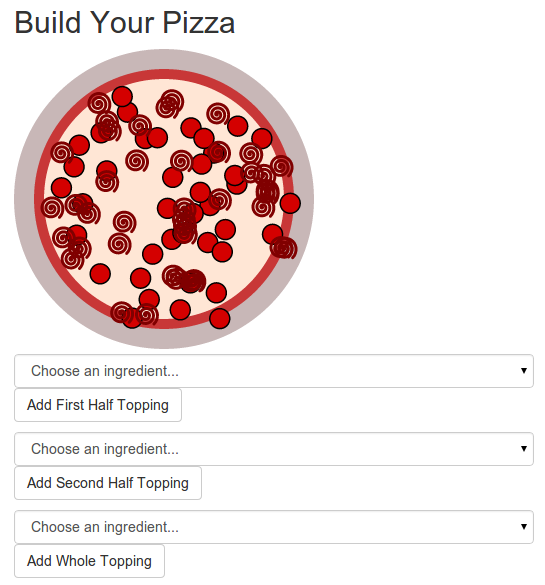The width and height of the screenshot is (545, 585).
Task: Select the leftmost spiral topping on the pizza
Action: [x=52, y=208]
